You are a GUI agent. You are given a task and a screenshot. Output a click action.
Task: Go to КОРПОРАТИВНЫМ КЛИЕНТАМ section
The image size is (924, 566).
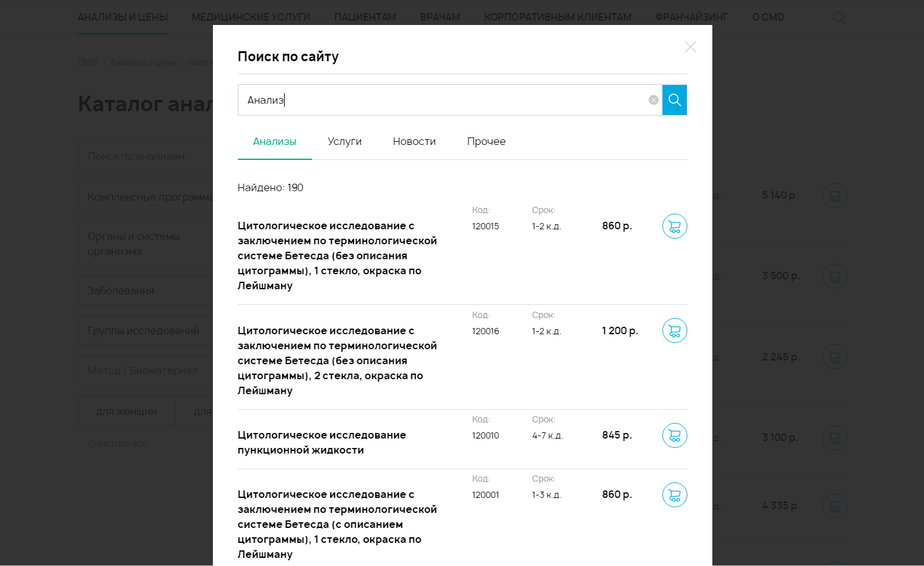click(x=558, y=17)
